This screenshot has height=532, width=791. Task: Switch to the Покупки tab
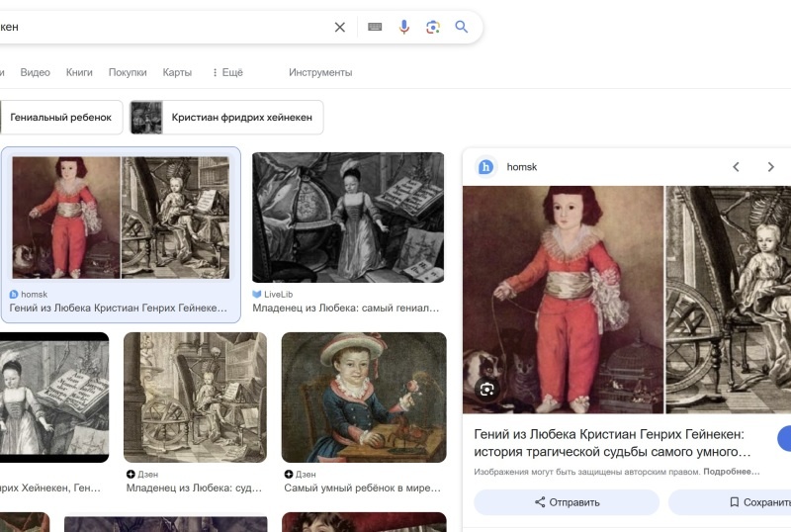tap(128, 73)
